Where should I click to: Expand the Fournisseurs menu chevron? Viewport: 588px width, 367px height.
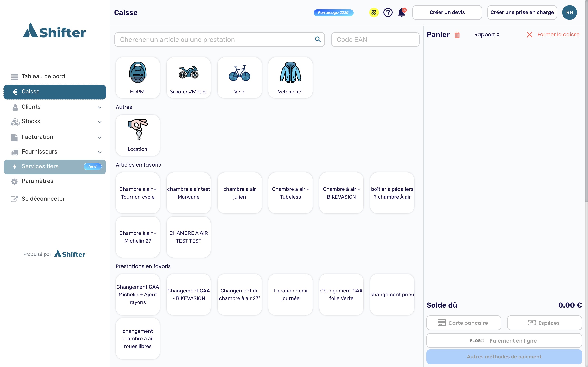click(x=100, y=152)
